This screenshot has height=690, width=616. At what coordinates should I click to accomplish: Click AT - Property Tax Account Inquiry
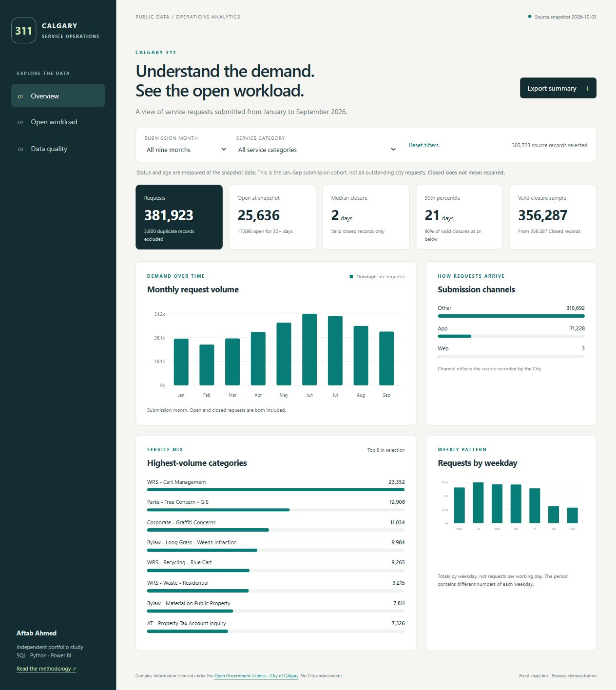(276, 627)
